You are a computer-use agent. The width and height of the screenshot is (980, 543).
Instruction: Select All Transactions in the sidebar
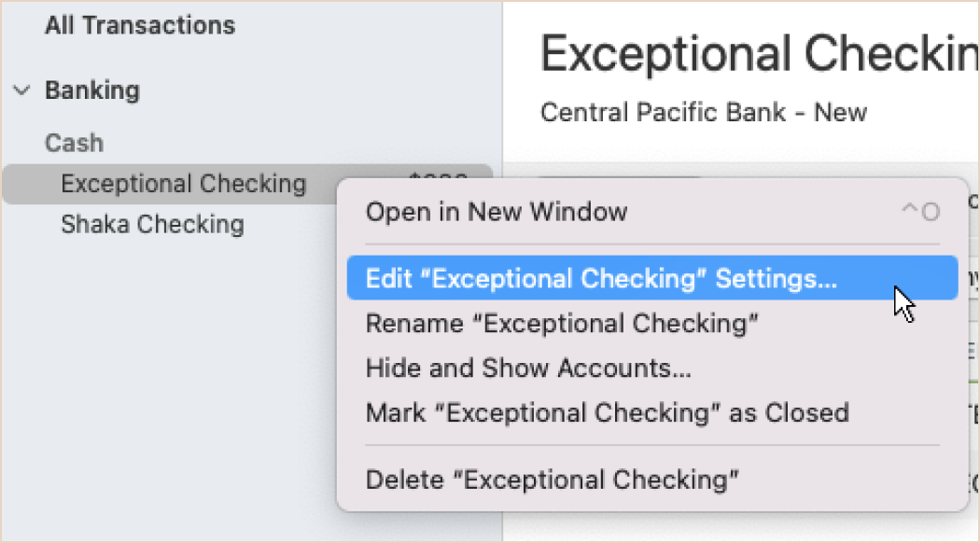tap(140, 25)
